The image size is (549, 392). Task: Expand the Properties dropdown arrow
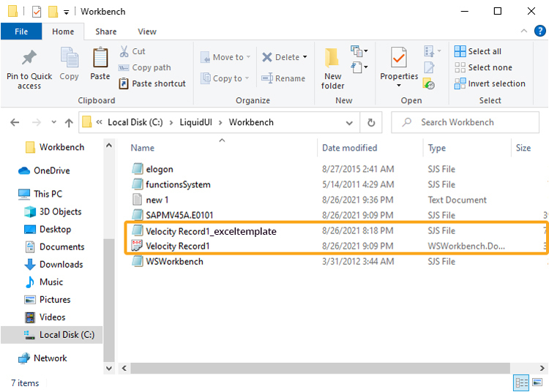click(x=399, y=86)
